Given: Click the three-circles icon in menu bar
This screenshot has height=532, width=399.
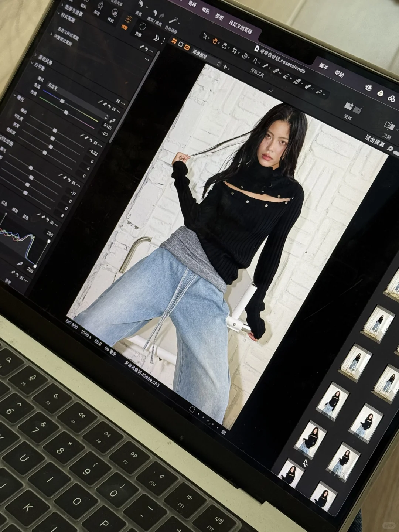Looking at the screenshot, I should (x=391, y=98).
